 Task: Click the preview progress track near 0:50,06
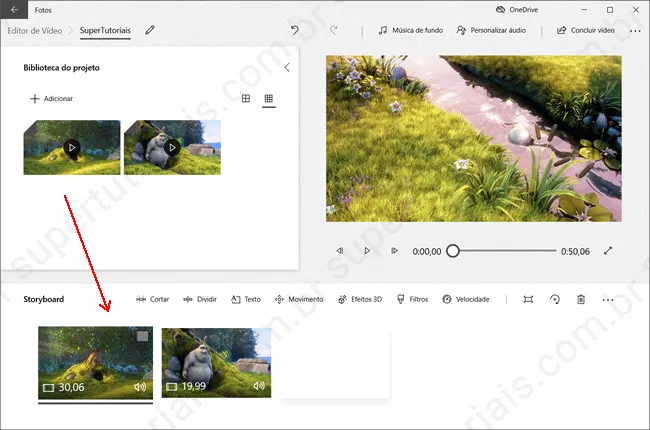(551, 251)
